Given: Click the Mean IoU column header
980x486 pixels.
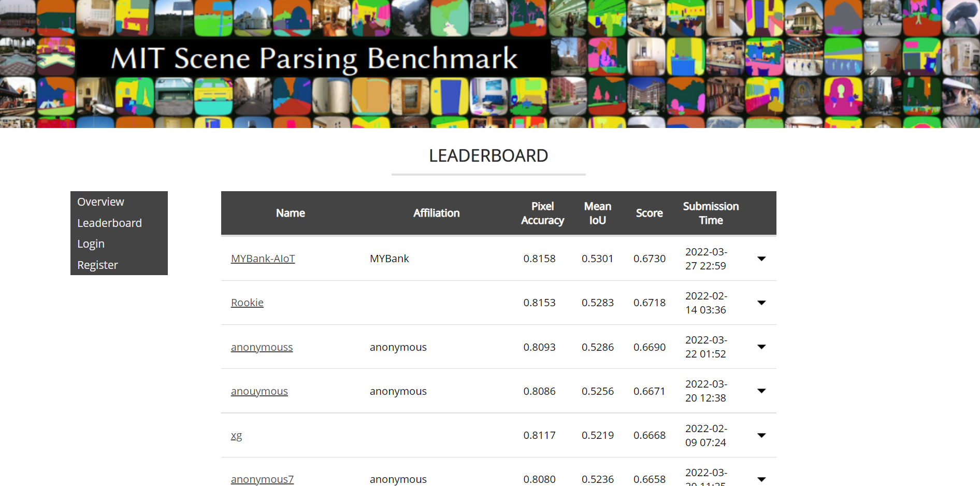Looking at the screenshot, I should [597, 213].
